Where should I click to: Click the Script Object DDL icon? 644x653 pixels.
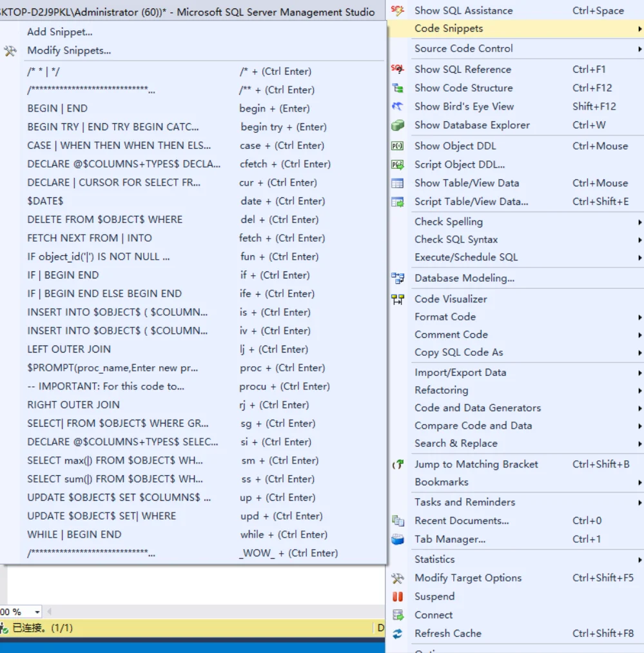397,164
